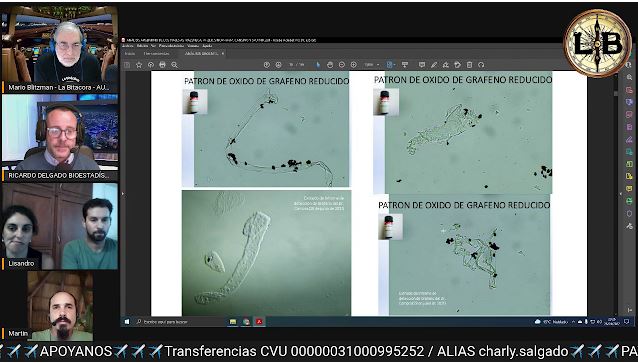Open the sign document tool
The image size is (638, 363).
446,65
